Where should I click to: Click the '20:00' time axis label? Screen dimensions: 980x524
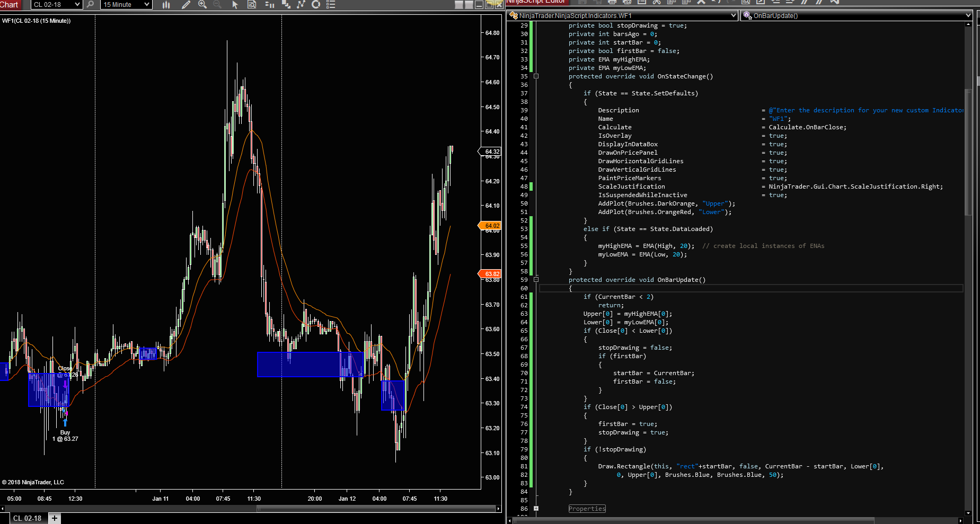315,499
